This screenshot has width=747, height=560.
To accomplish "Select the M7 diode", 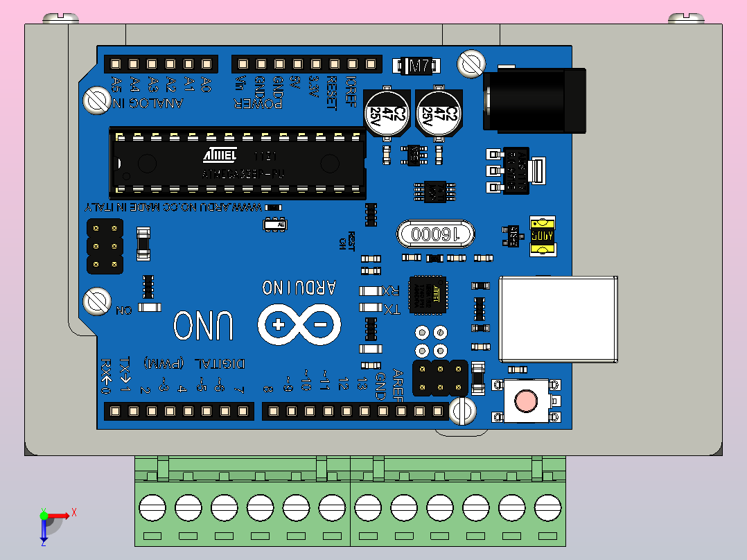I will [417, 66].
